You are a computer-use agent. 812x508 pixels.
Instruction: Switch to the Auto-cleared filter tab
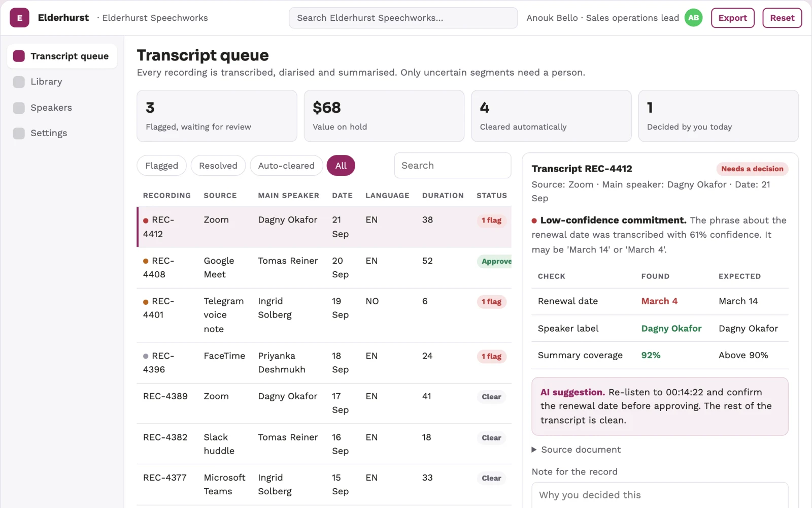286,166
